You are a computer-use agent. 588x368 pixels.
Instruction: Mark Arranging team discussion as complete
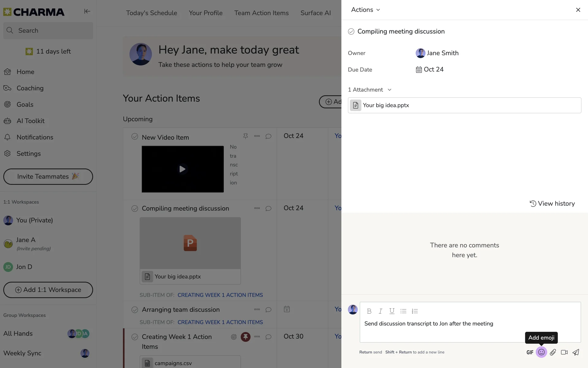[x=134, y=310]
